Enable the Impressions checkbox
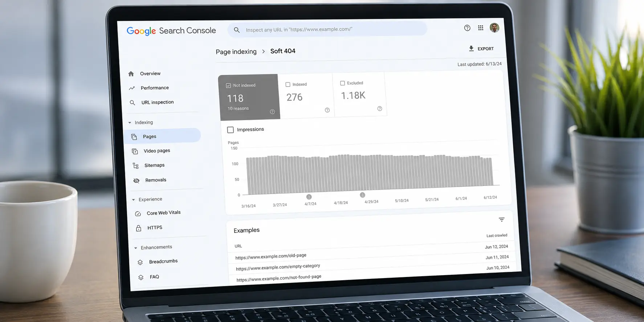644x322 pixels. (231, 130)
